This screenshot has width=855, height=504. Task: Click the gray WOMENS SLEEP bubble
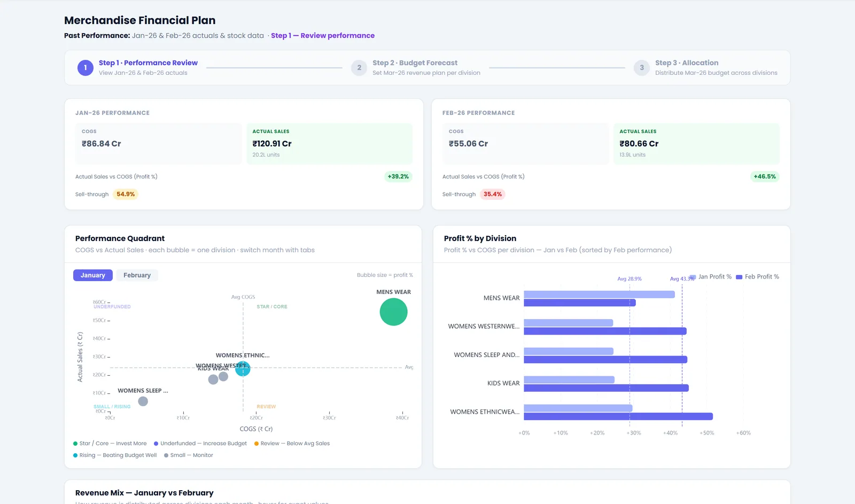click(x=143, y=401)
